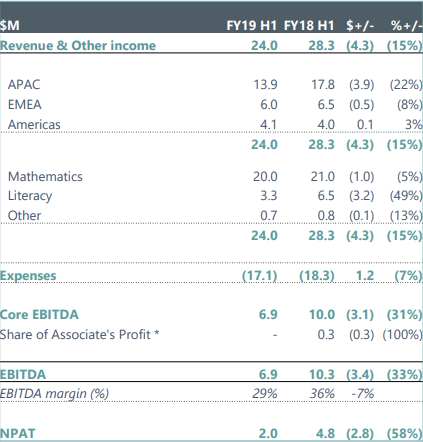Screen dimensions: 423x442
Task: Click the FY18 H1 column header
Action: [309, 26]
